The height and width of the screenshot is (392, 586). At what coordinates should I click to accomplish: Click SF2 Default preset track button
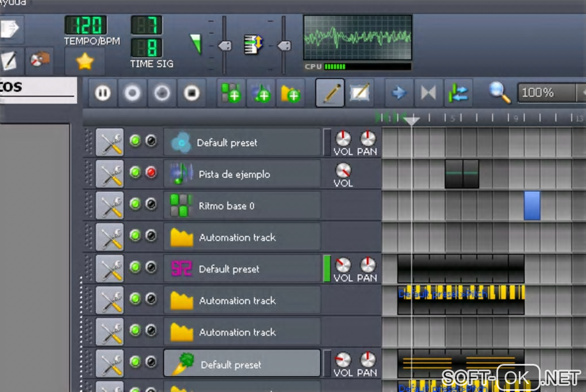242,269
